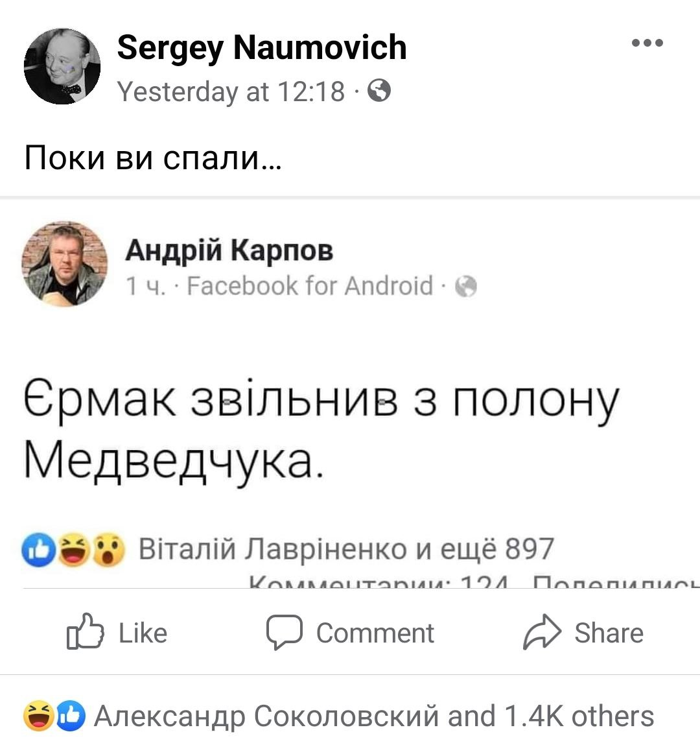The image size is (700, 756).
Task: Click the public globe icon near Yesterday timestamp
Action: pos(379,91)
